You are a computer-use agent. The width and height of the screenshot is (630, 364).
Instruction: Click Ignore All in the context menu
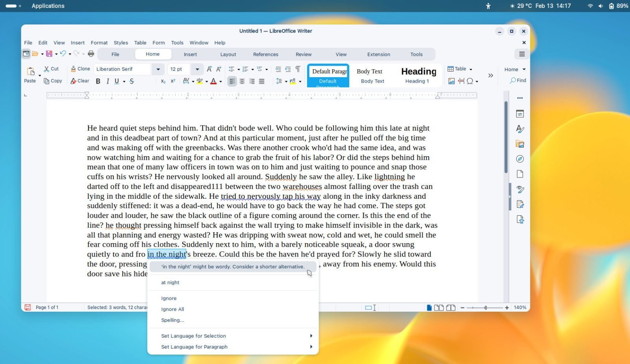click(x=172, y=309)
